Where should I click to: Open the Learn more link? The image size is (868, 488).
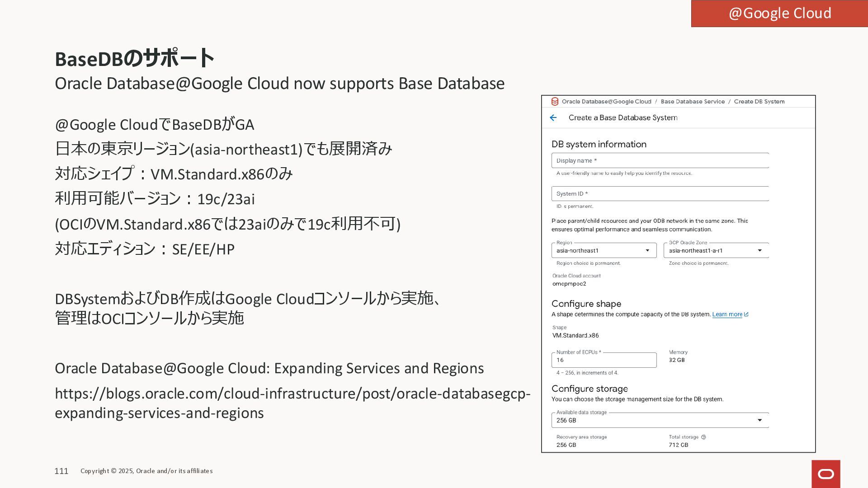click(727, 314)
